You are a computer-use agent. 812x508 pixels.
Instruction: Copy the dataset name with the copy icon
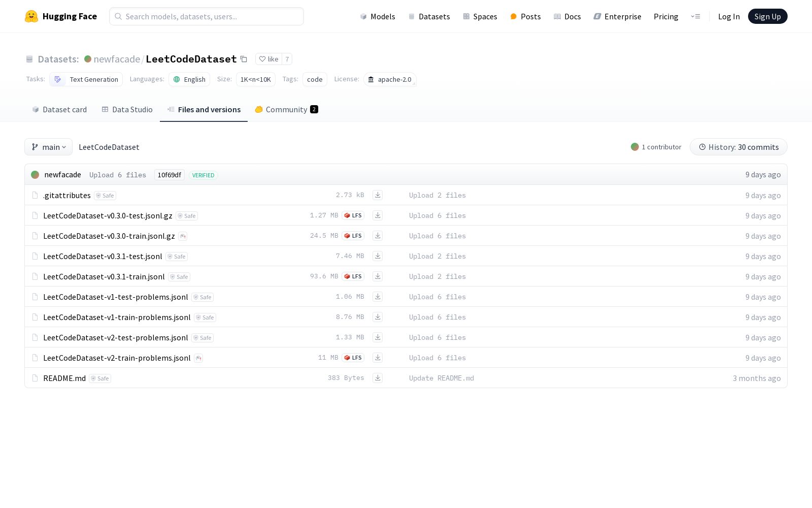tap(244, 59)
